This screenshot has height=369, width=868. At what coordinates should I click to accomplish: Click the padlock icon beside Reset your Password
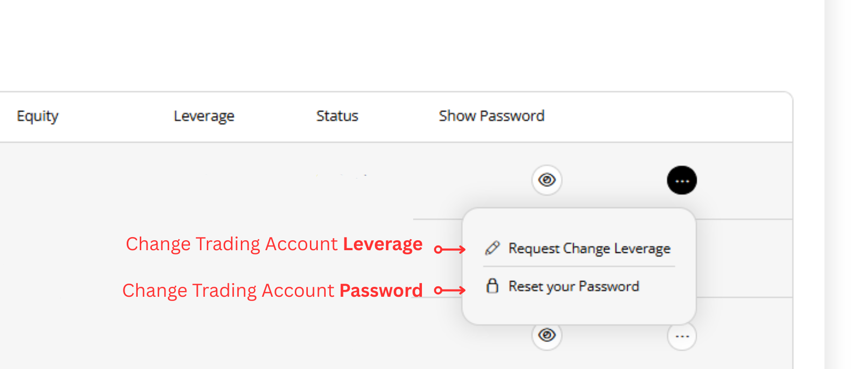[492, 286]
